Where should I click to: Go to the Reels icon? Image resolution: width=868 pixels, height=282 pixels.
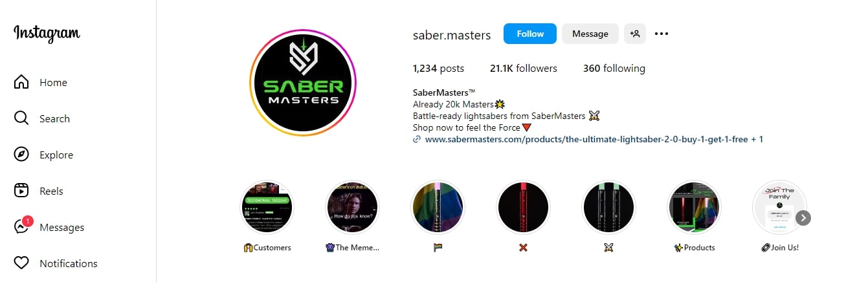click(21, 191)
